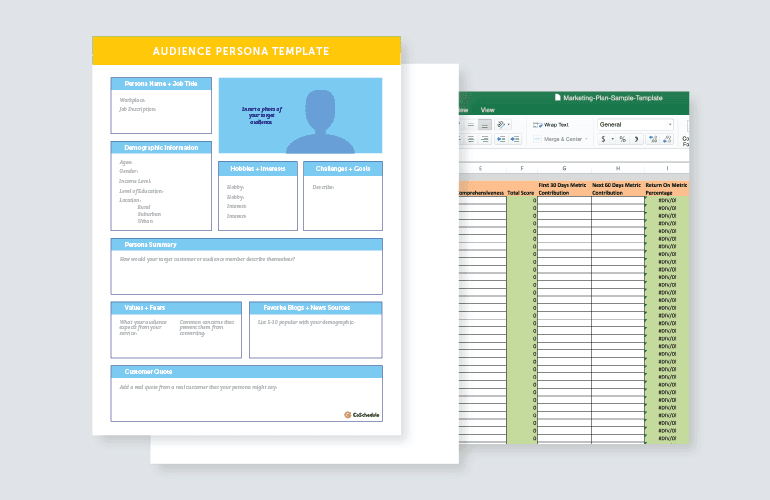Image resolution: width=770 pixels, height=500 pixels.
Task: Apply the currency dollar format
Action: click(604, 139)
